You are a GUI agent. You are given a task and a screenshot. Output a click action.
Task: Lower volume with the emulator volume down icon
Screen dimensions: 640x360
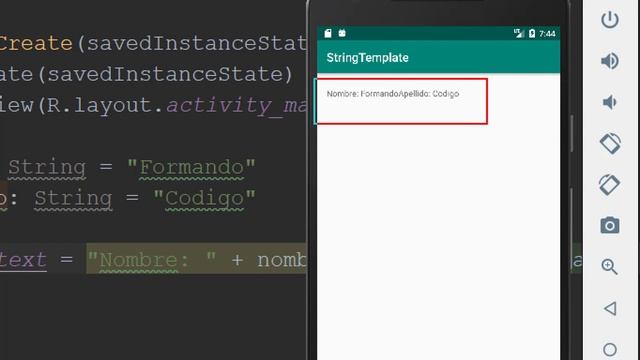pos(610,102)
